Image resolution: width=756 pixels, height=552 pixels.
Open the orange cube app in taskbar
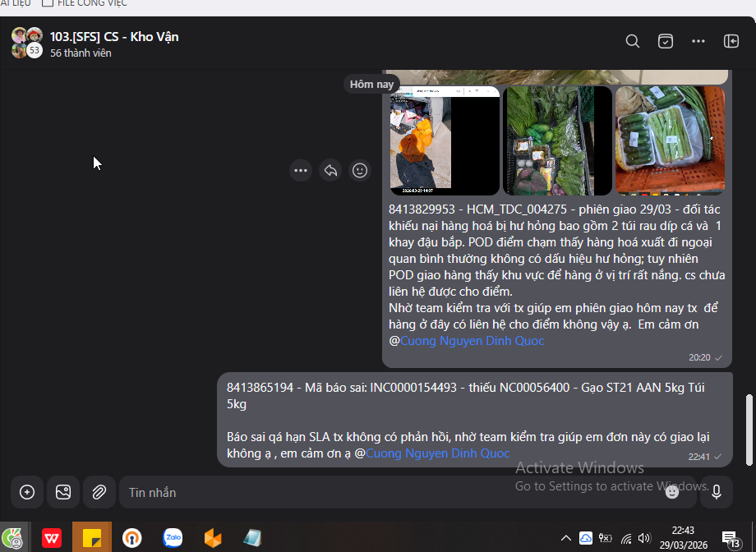point(213,538)
